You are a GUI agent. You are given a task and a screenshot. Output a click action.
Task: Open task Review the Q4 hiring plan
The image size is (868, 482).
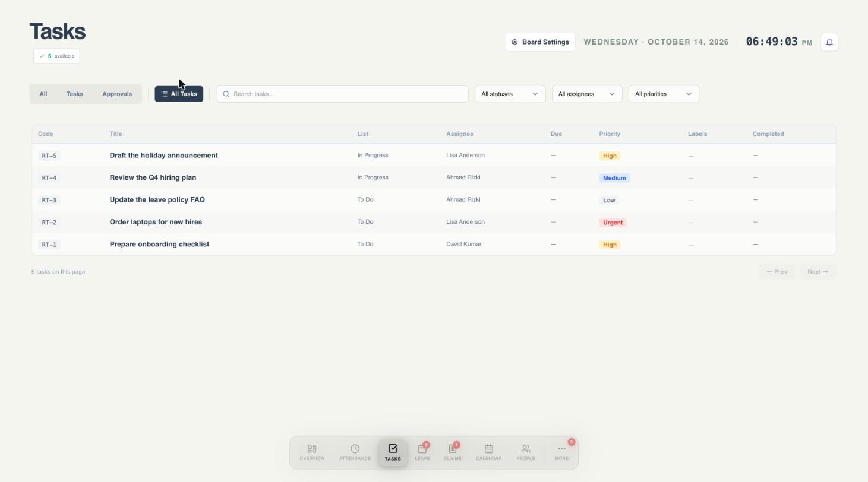pos(153,177)
